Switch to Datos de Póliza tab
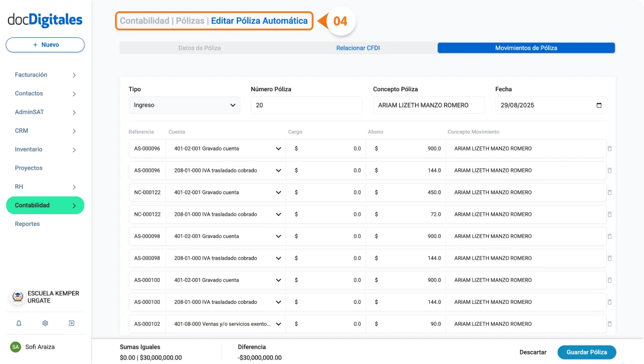The image size is (644, 364). pyautogui.click(x=200, y=48)
